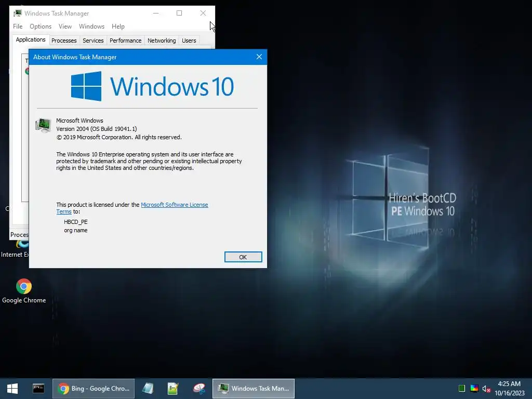Switch to the Users tab
This screenshot has height=399, width=532.
point(189,41)
